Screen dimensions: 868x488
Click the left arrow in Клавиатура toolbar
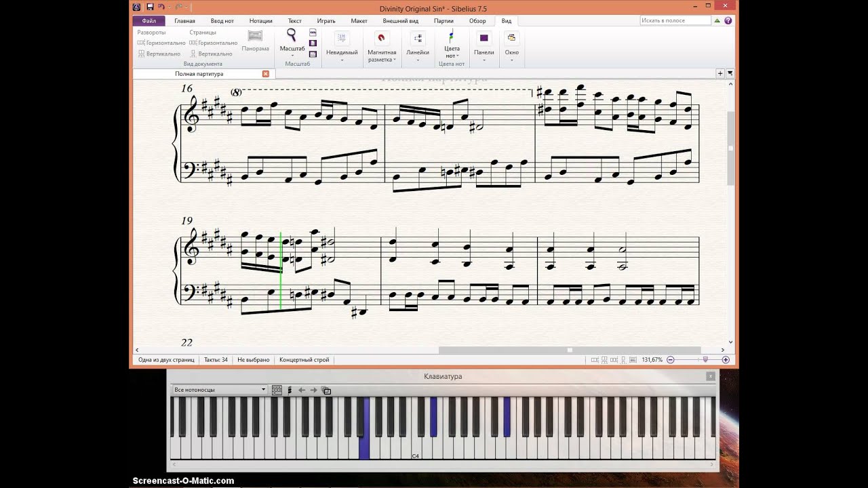tap(302, 390)
